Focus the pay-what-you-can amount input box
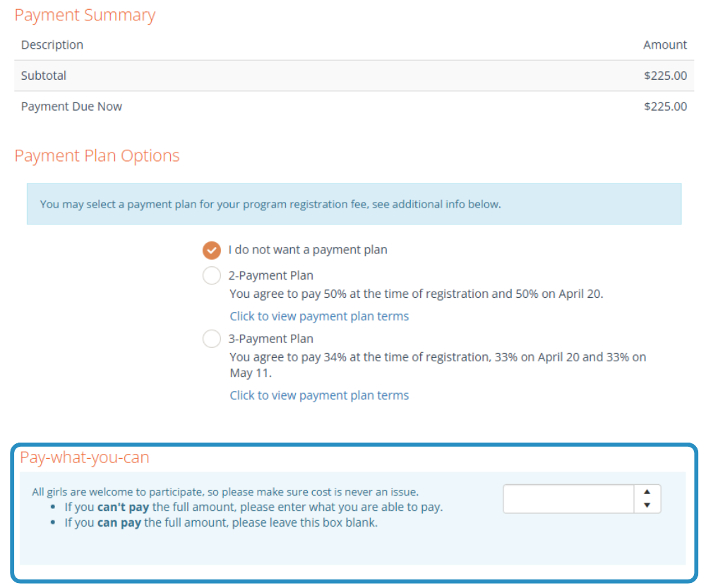Image resolution: width=706 pixels, height=588 pixels. pos(569,499)
